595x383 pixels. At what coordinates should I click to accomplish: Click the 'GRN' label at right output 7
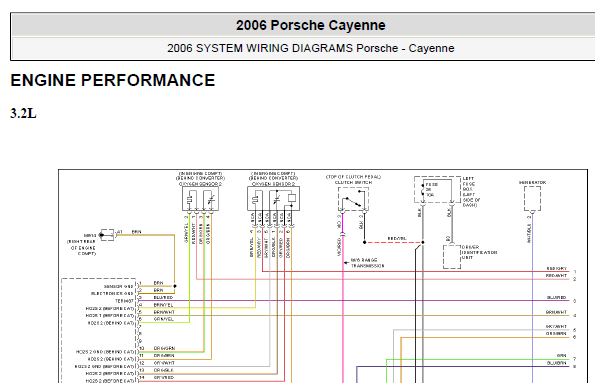(x=562, y=356)
